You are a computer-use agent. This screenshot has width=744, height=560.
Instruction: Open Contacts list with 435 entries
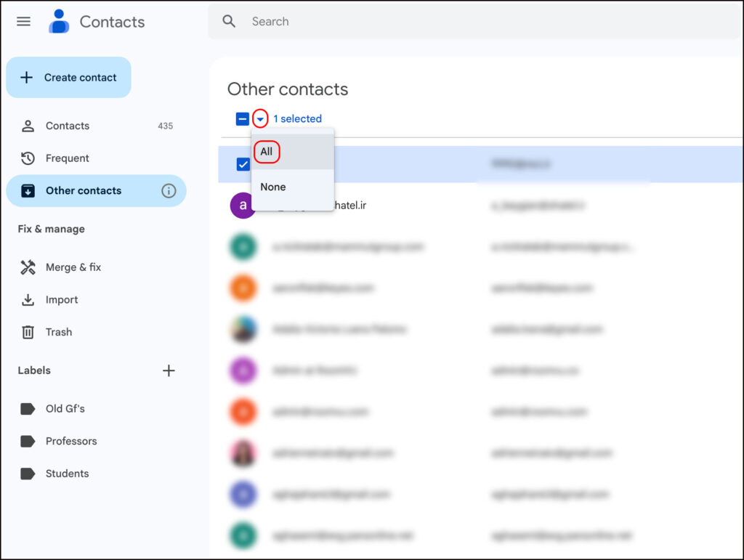click(68, 126)
